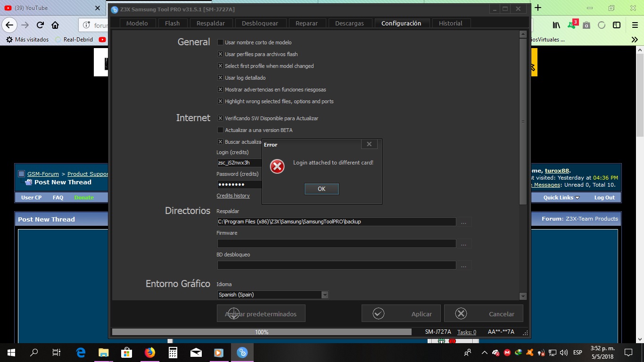
Task: Click the Aplicar button
Action: (401, 313)
